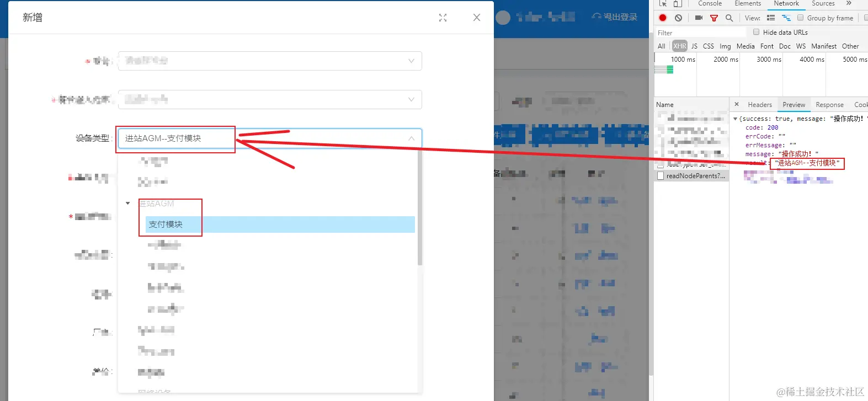Click the message: "操作成功!" line

click(x=782, y=154)
